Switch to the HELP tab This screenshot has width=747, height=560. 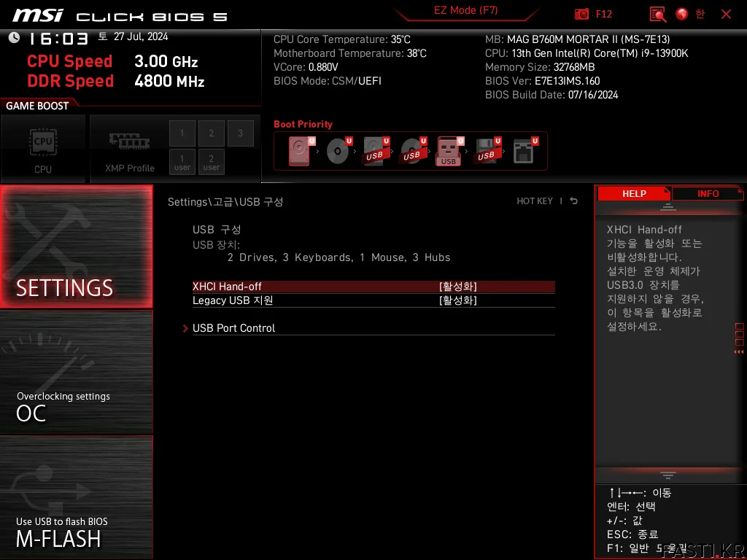click(634, 194)
